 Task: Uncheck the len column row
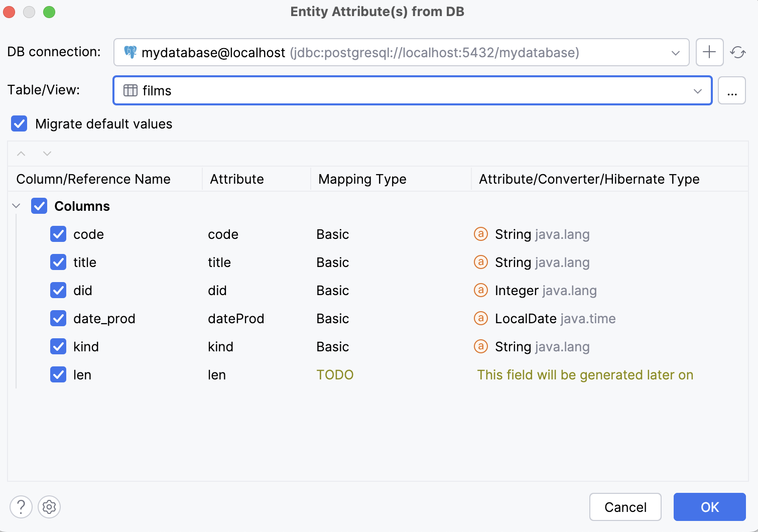pos(58,374)
